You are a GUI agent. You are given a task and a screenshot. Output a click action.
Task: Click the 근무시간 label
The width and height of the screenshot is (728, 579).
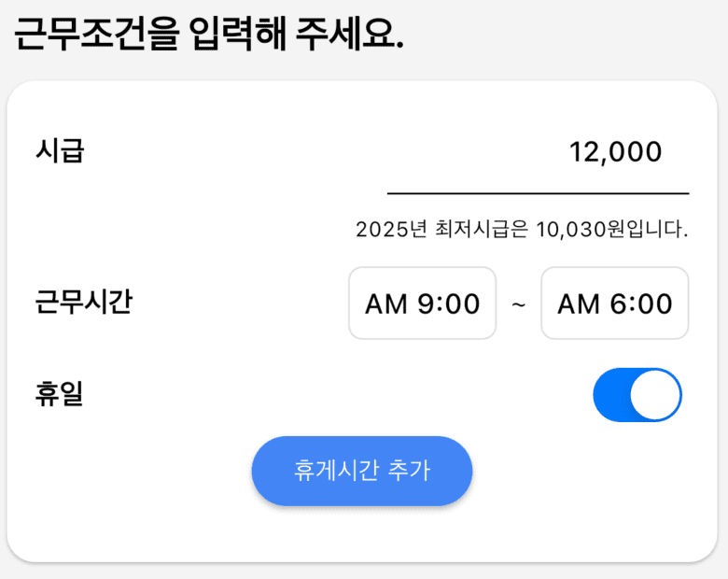pos(84,303)
